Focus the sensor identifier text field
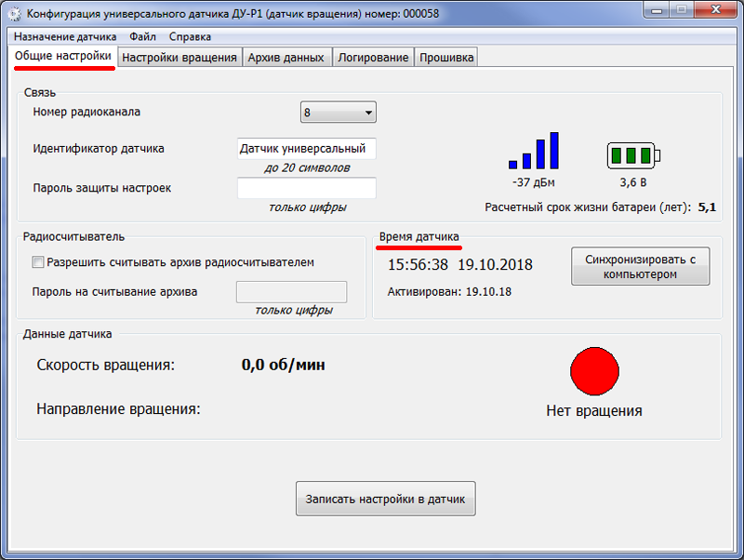 [x=307, y=149]
